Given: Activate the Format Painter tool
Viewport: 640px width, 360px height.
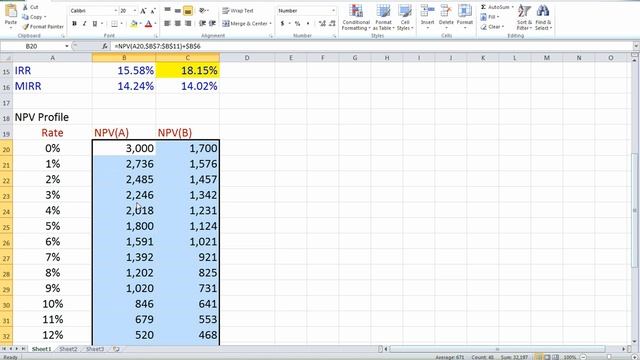Looking at the screenshot, I should click(43, 27).
